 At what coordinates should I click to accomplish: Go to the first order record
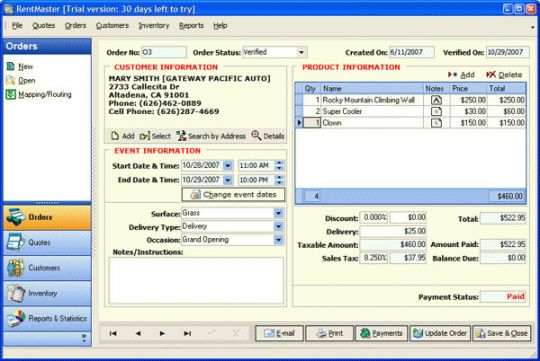[113, 333]
